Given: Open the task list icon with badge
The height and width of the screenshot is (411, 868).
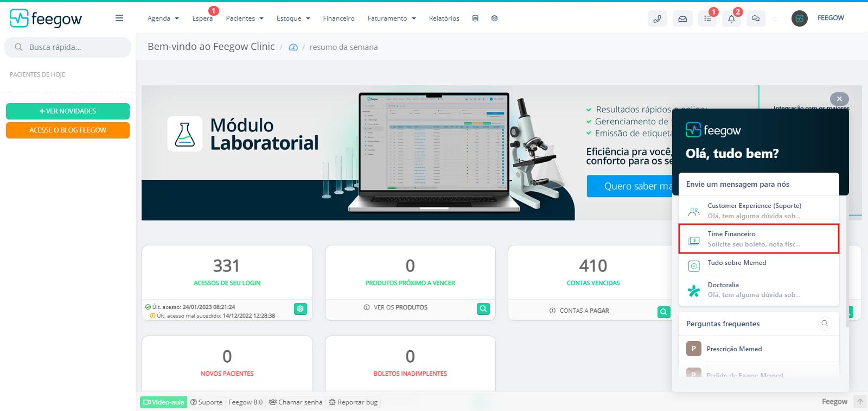Looking at the screenshot, I should [x=707, y=18].
